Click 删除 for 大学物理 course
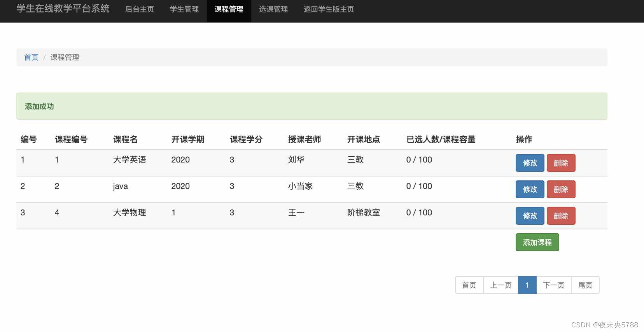This screenshot has width=644, height=332. [561, 216]
